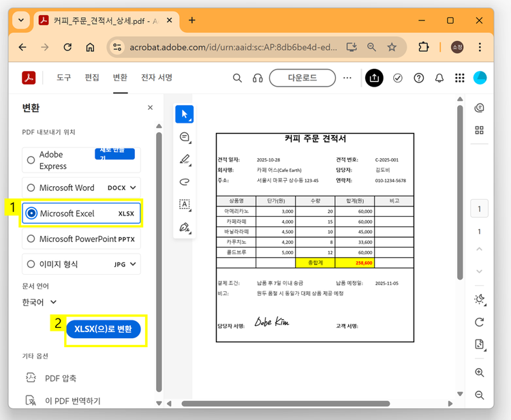
Task: Open the 한국어 document language dropdown
Action: click(40, 302)
